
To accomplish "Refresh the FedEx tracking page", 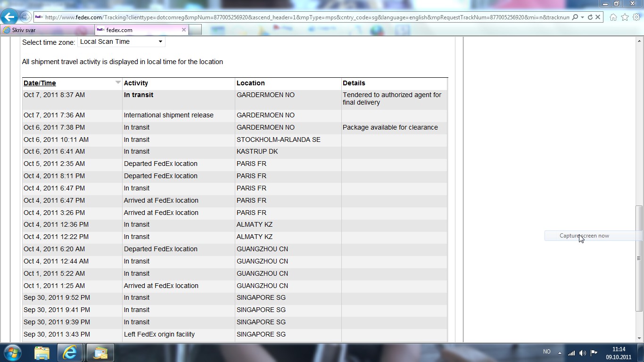I will (x=590, y=17).
